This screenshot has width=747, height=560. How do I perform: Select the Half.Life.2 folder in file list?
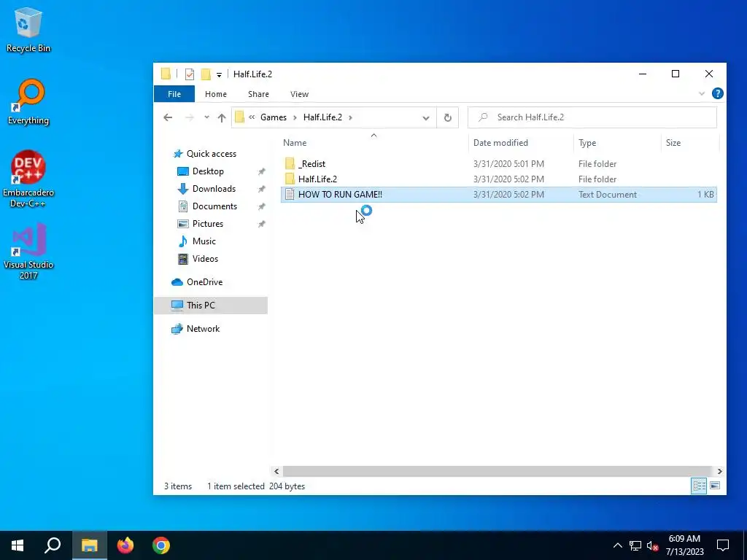point(499,179)
